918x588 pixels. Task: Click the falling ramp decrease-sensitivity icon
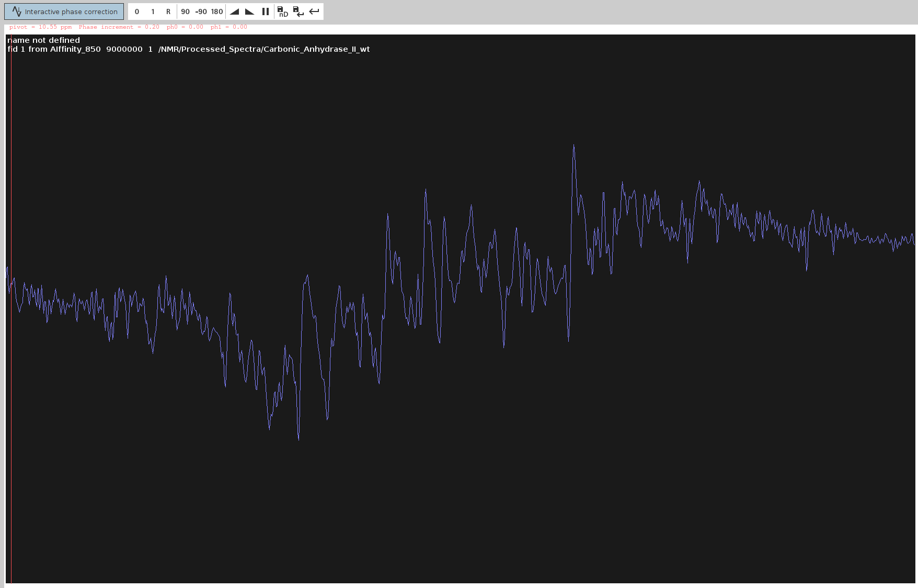pyautogui.click(x=250, y=11)
